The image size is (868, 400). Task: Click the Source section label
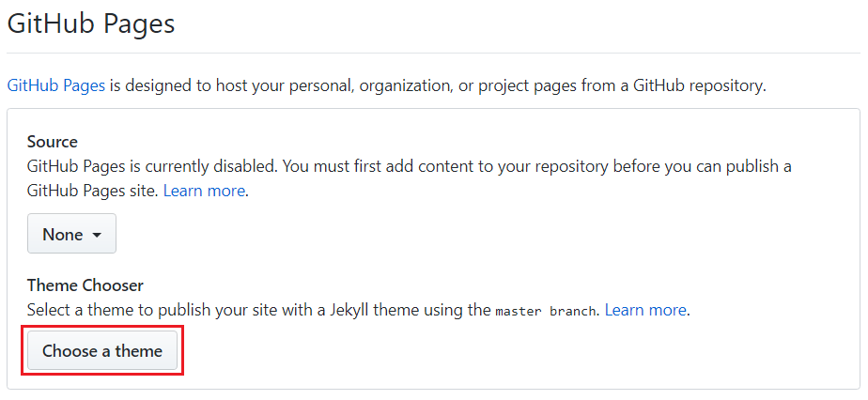tap(52, 142)
